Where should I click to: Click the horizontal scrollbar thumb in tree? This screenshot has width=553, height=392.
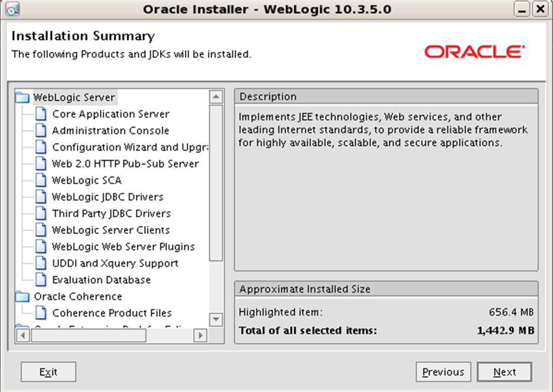point(89,335)
